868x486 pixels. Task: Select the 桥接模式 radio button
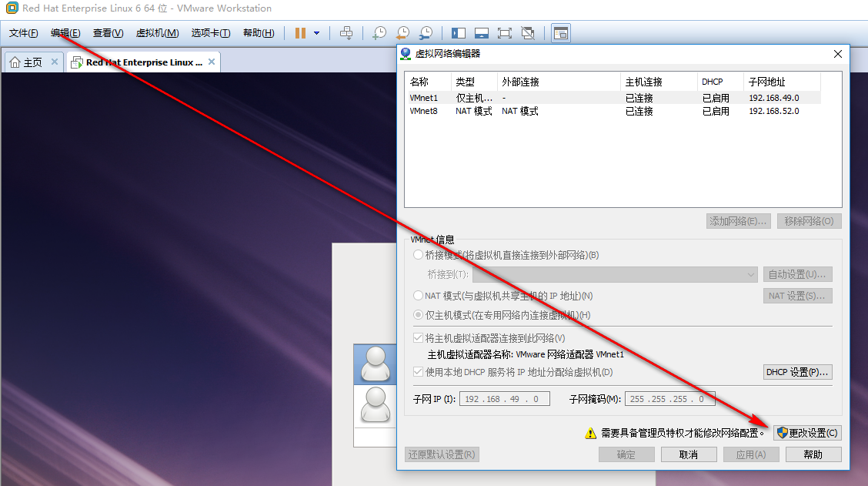tap(419, 255)
